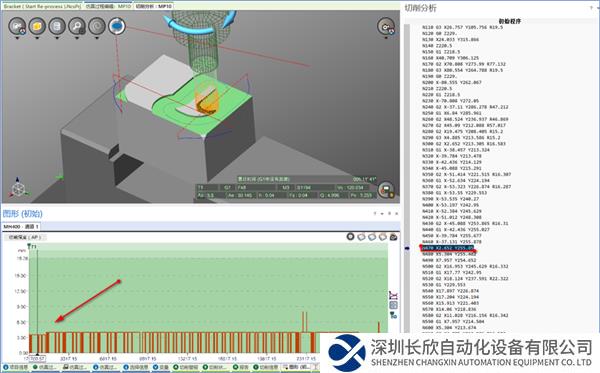This screenshot has height=373, width=600.
Task: Click the T1 tool marker on the graph
Action: click(32, 247)
